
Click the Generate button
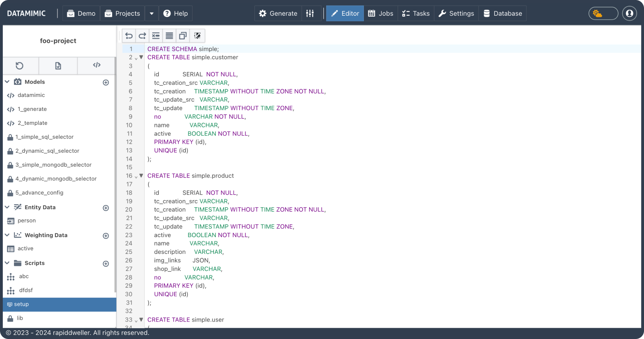tap(278, 13)
